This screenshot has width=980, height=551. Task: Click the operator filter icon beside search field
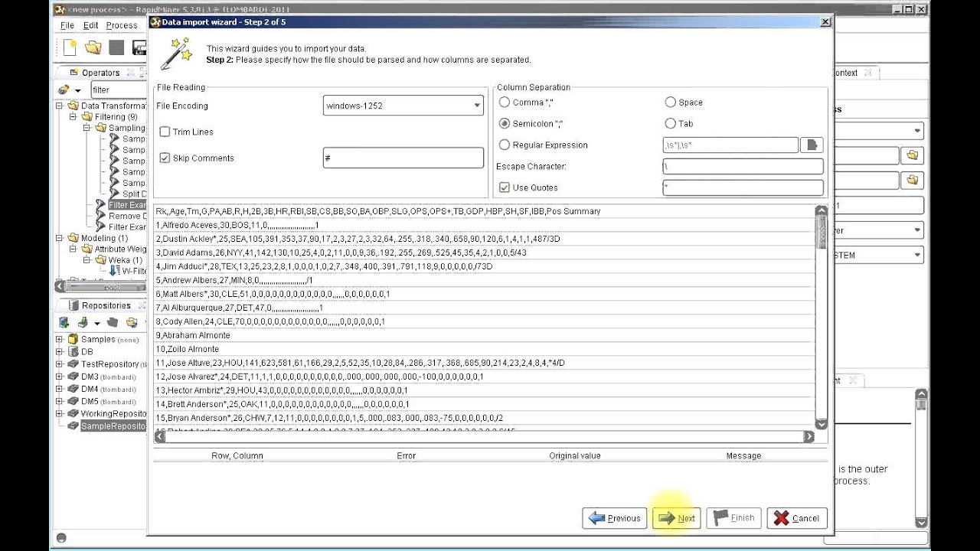pos(64,90)
